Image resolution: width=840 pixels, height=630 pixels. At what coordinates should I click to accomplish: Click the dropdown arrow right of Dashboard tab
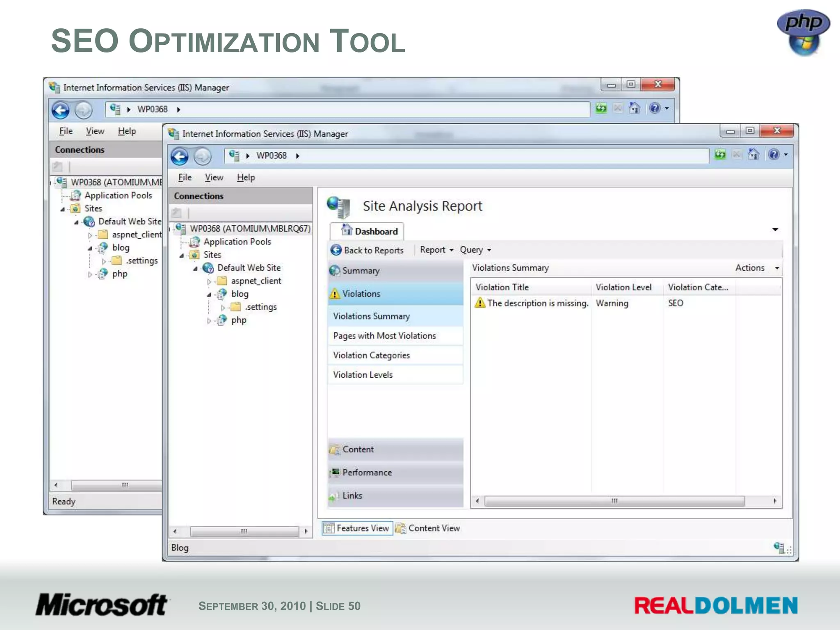click(x=775, y=230)
